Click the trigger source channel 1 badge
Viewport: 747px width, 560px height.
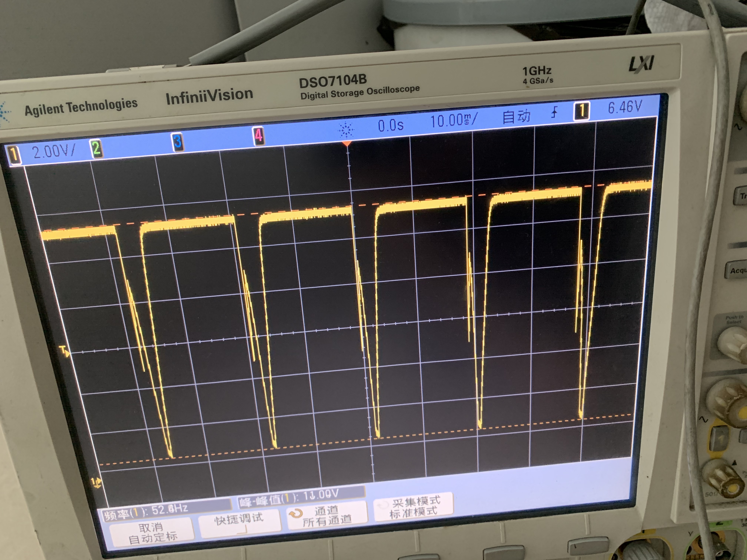(x=582, y=111)
